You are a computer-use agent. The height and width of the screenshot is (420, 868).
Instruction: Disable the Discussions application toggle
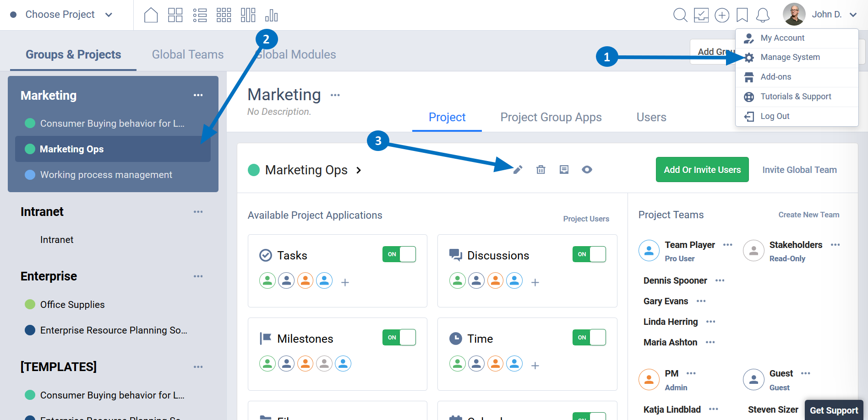(x=589, y=254)
